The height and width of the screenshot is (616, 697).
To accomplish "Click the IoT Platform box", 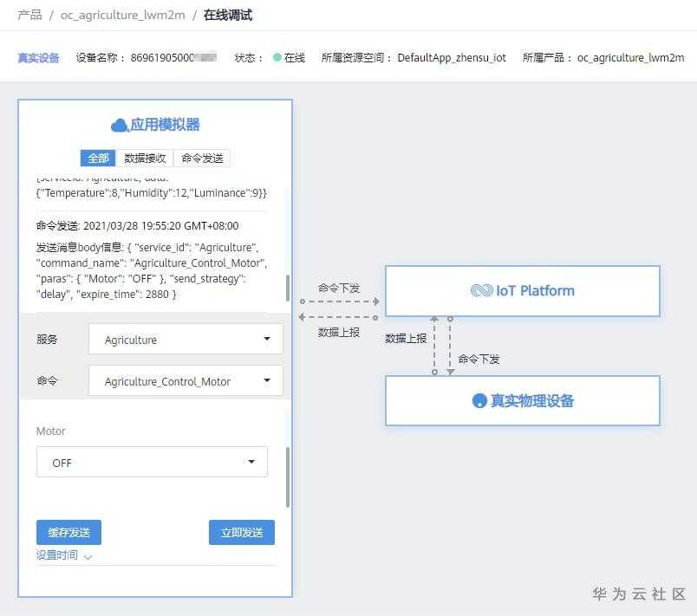I will pos(522,291).
